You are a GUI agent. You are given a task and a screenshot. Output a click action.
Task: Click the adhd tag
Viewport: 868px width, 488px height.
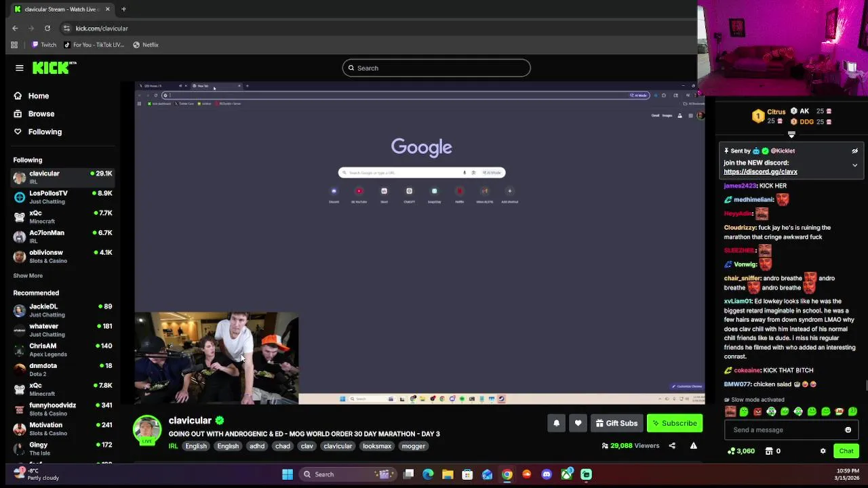coord(257,446)
